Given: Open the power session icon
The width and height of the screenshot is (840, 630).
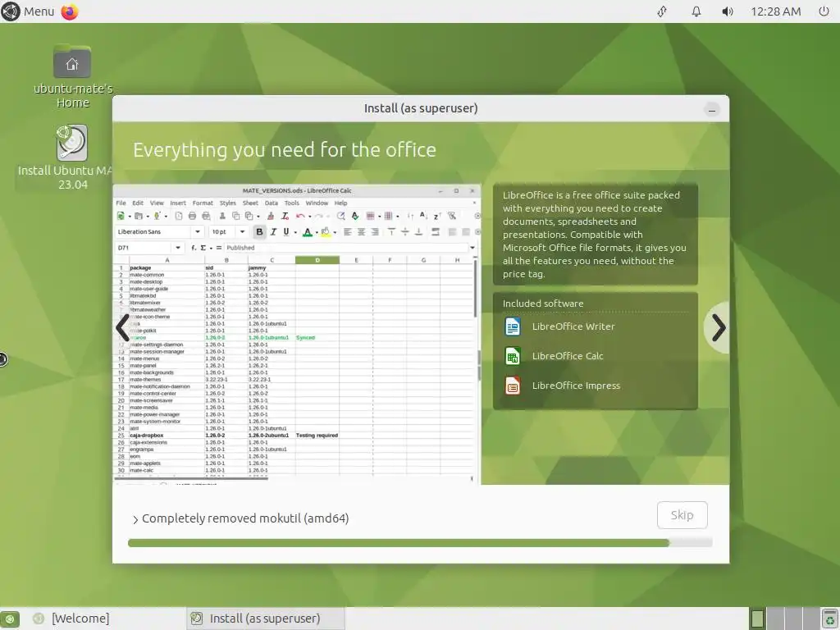Looking at the screenshot, I should (824, 11).
